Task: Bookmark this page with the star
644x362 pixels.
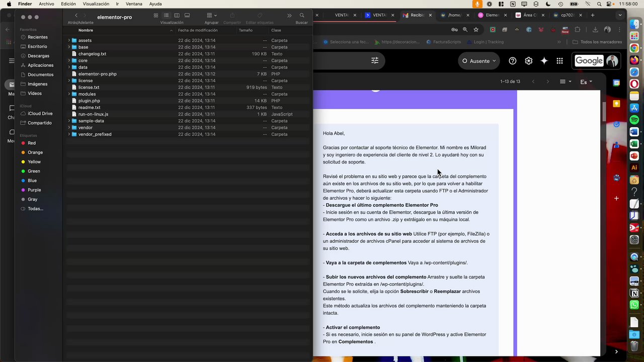Action: 476,30
